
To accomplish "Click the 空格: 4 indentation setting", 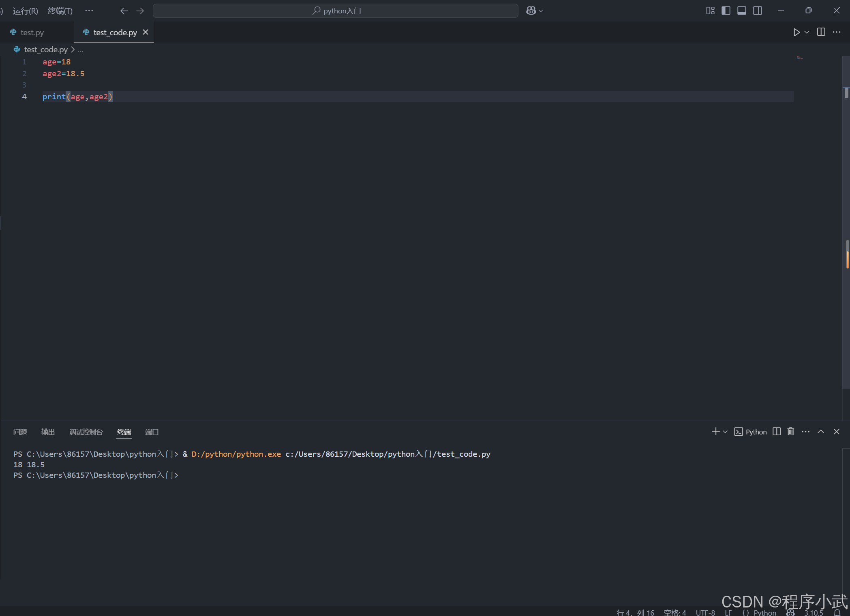I will [x=675, y=613].
